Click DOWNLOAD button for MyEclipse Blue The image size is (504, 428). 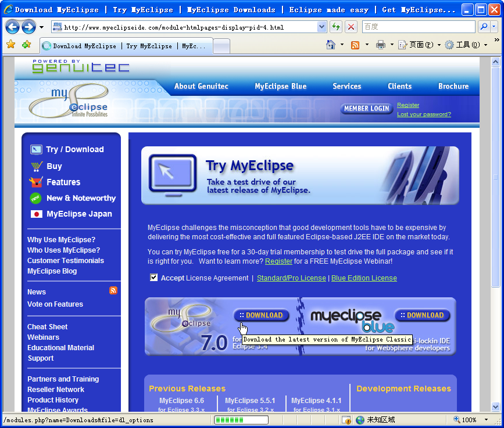(422, 315)
